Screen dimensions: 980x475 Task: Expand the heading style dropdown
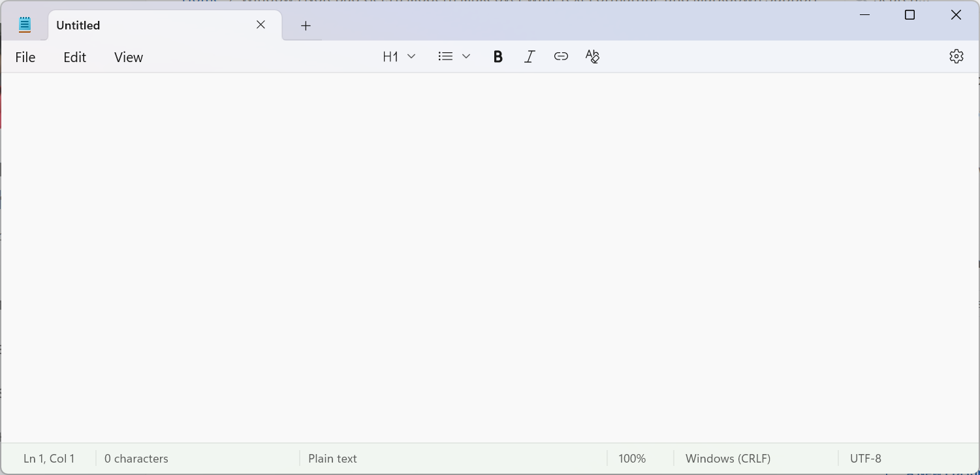[x=411, y=56]
